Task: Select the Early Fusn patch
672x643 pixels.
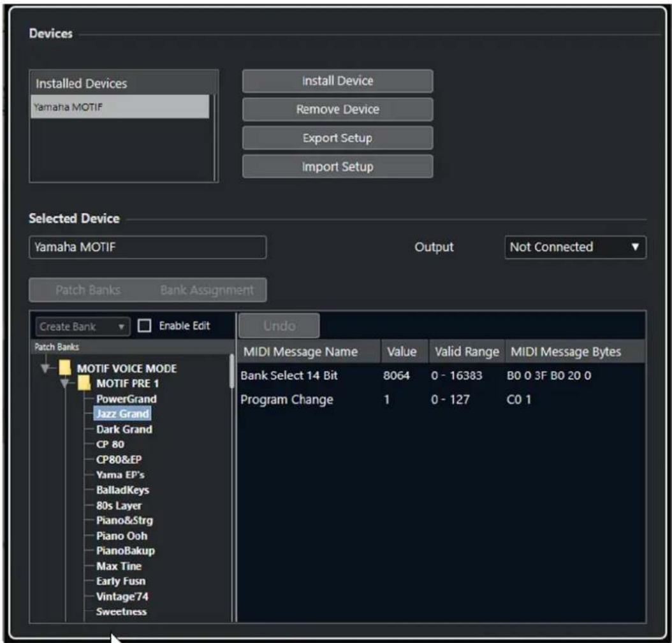Action: [121, 581]
